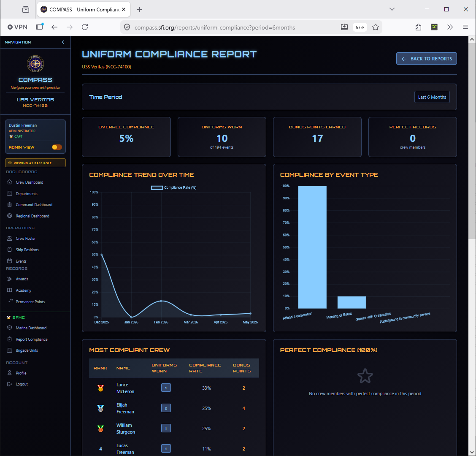The height and width of the screenshot is (456, 476).
Task: Click the scrollbar down arrow
Action: pos(472,452)
